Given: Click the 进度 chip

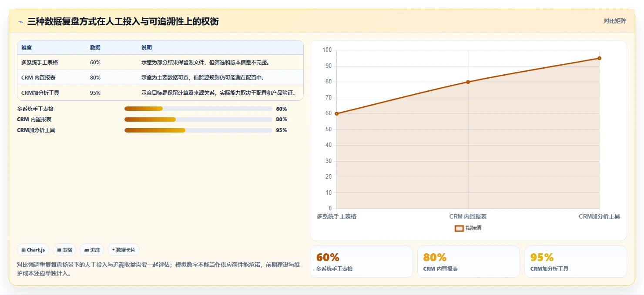Looking at the screenshot, I should click(x=92, y=250).
